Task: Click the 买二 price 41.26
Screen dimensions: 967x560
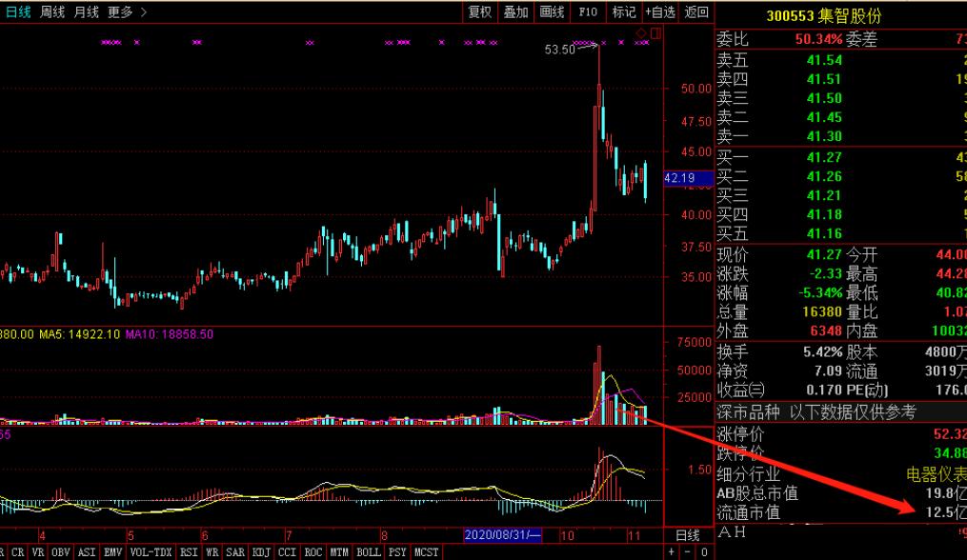Action: pos(824,176)
